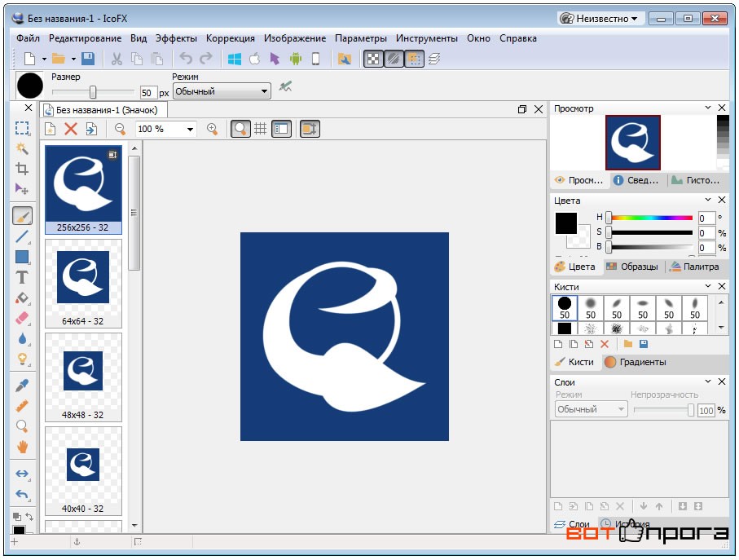The height and width of the screenshot is (560, 739).
Task: Toggle the pixel grid display button
Action: pos(260,129)
